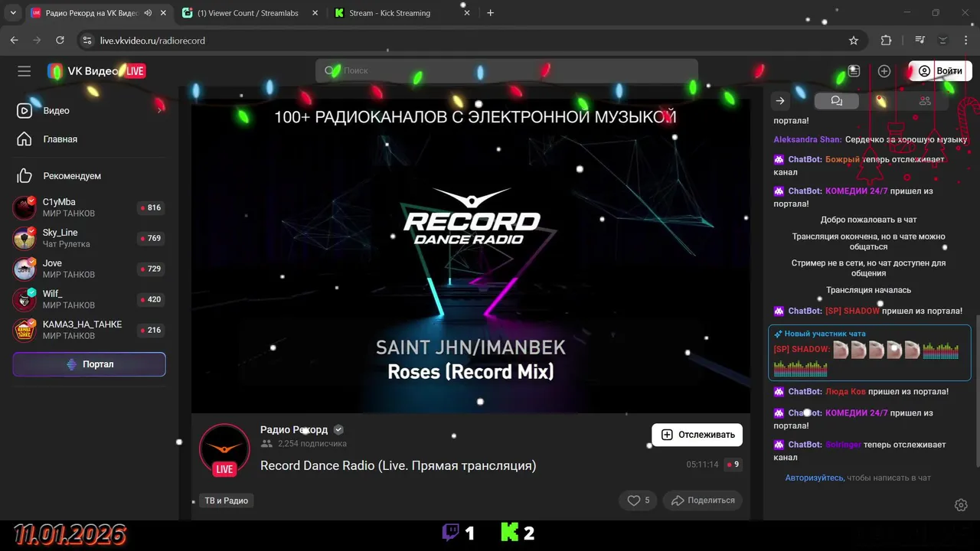Open КАМАЗ_НА_ТАНКЕ channel avatar
The width and height of the screenshot is (980, 551).
pos(24,330)
